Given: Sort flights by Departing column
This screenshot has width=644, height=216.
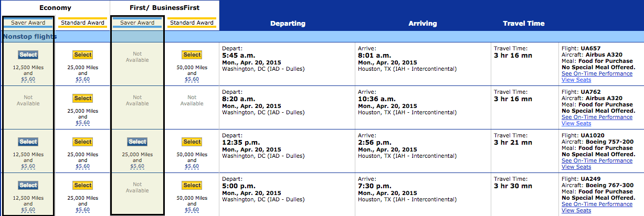Looking at the screenshot, I should [288, 23].
